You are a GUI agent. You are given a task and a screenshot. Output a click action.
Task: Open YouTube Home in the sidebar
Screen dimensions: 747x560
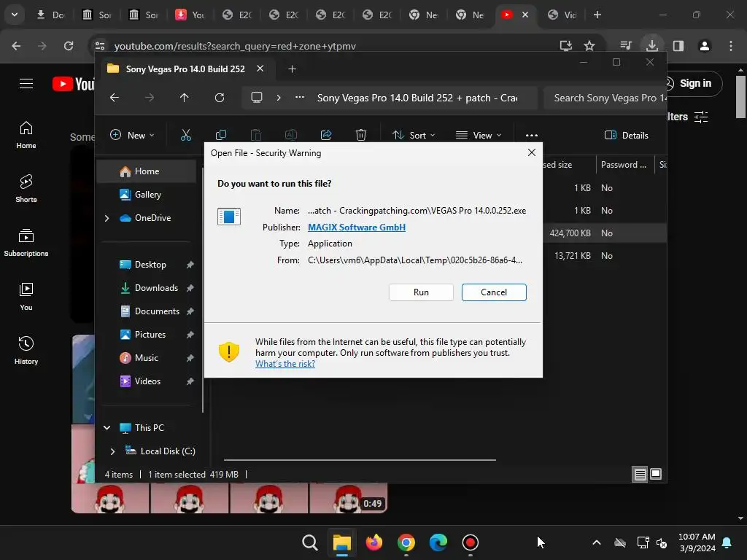pos(26,135)
